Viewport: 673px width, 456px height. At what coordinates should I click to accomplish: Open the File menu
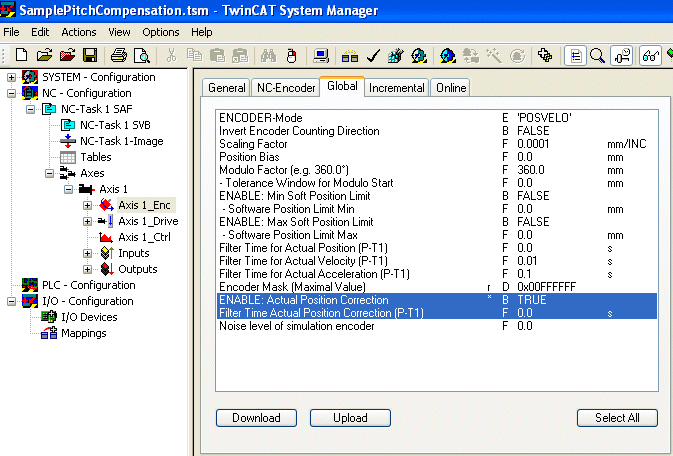[11, 32]
